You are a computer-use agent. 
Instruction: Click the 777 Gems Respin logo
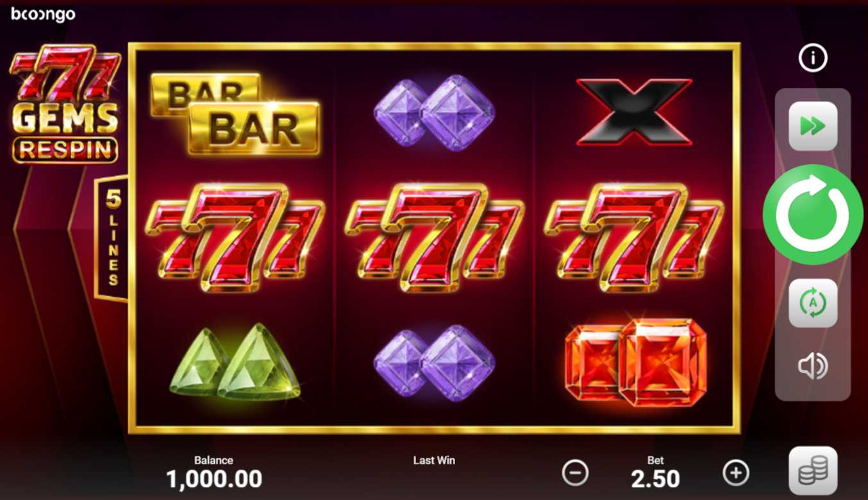click(x=65, y=103)
